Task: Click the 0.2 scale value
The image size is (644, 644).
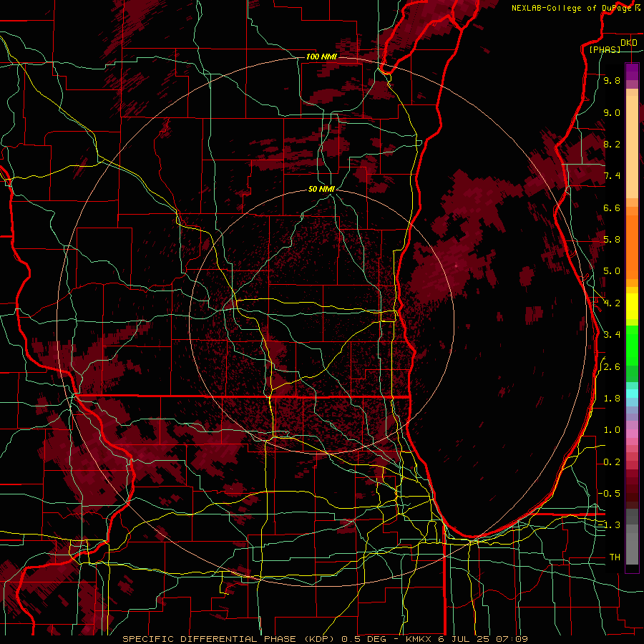Action: click(612, 462)
